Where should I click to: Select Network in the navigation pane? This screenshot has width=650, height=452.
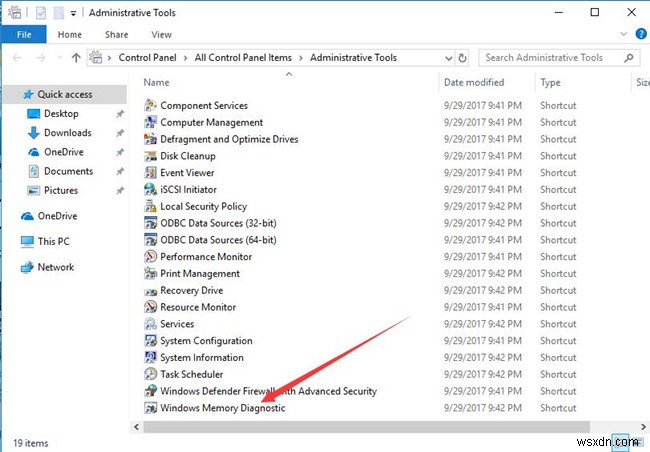point(56,267)
